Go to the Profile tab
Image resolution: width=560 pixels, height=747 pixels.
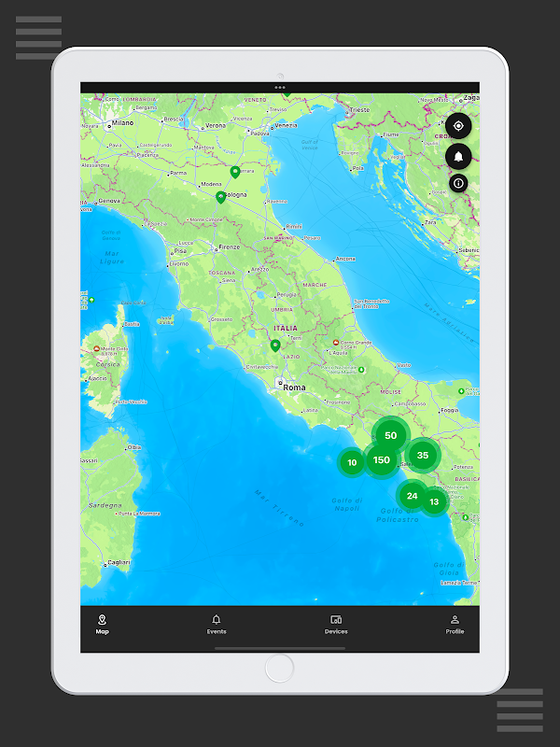pos(455,625)
